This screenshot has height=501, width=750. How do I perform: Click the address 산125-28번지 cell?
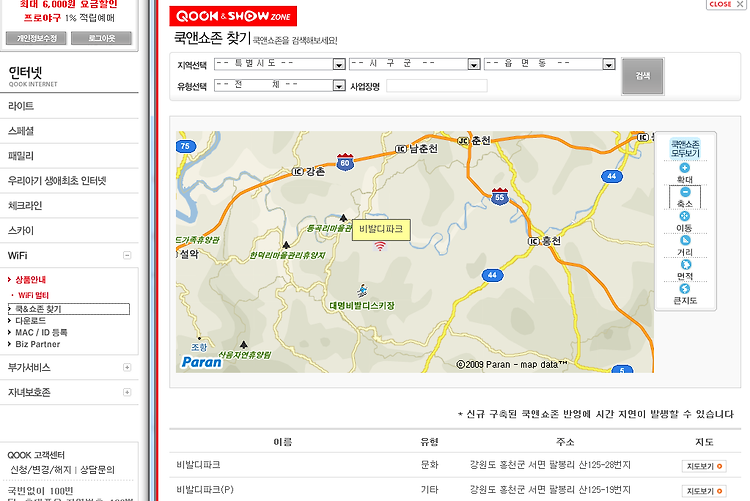tap(550, 465)
